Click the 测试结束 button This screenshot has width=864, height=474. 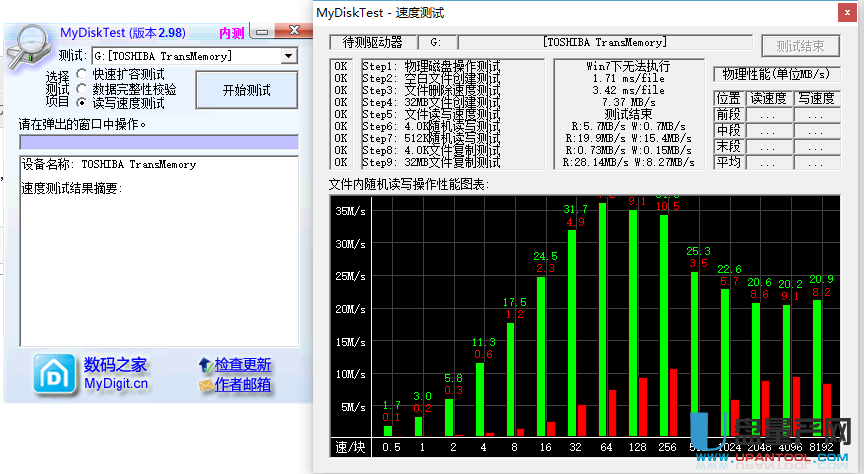tap(800, 46)
